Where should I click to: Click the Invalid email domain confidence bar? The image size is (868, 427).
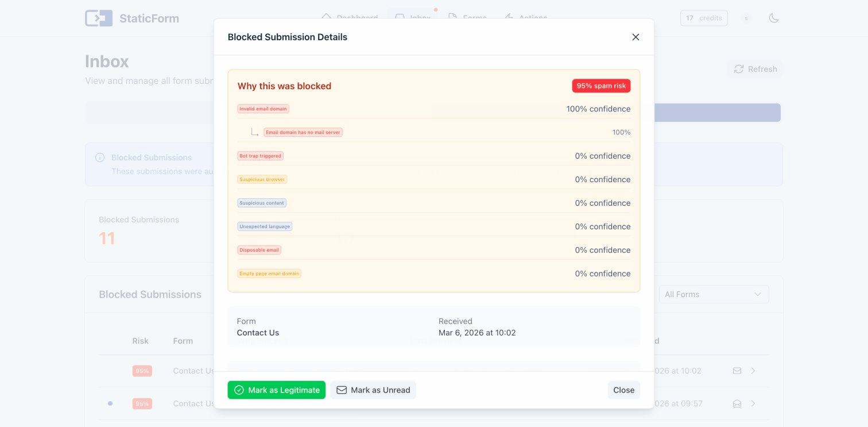click(x=434, y=109)
